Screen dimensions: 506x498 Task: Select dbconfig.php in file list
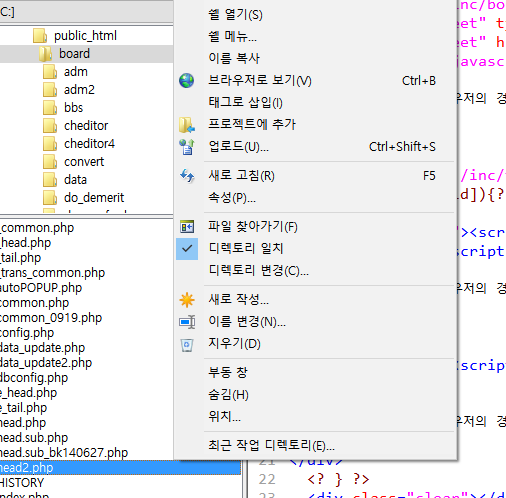pos(34,378)
